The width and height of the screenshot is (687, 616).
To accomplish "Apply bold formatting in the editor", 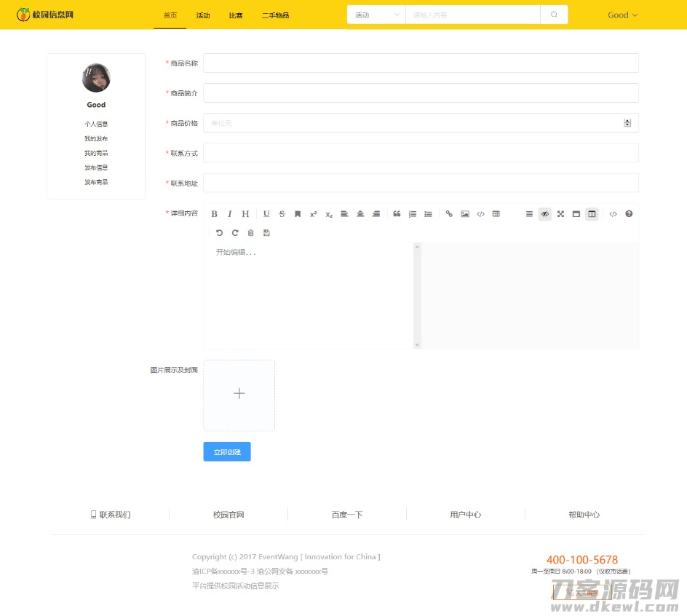I will click(x=215, y=213).
